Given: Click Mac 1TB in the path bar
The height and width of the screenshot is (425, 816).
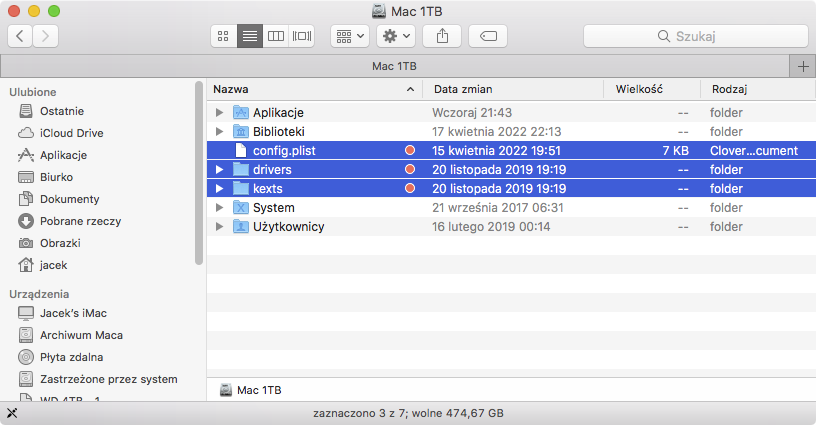Looking at the screenshot, I should tap(251, 390).
